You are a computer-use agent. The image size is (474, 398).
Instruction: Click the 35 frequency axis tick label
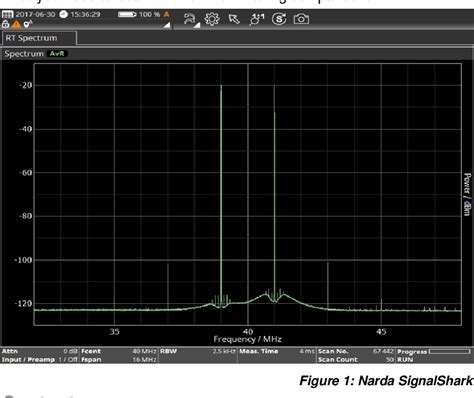point(114,332)
